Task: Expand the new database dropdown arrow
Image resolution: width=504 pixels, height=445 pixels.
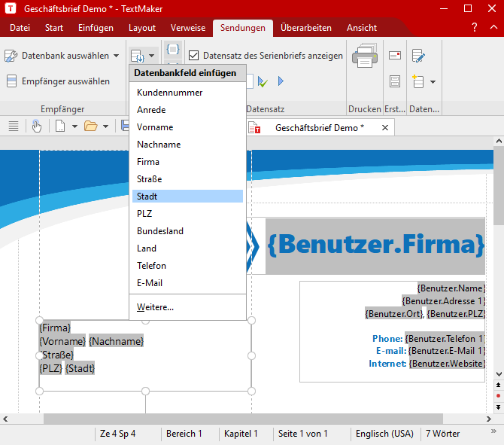Action: click(x=433, y=82)
